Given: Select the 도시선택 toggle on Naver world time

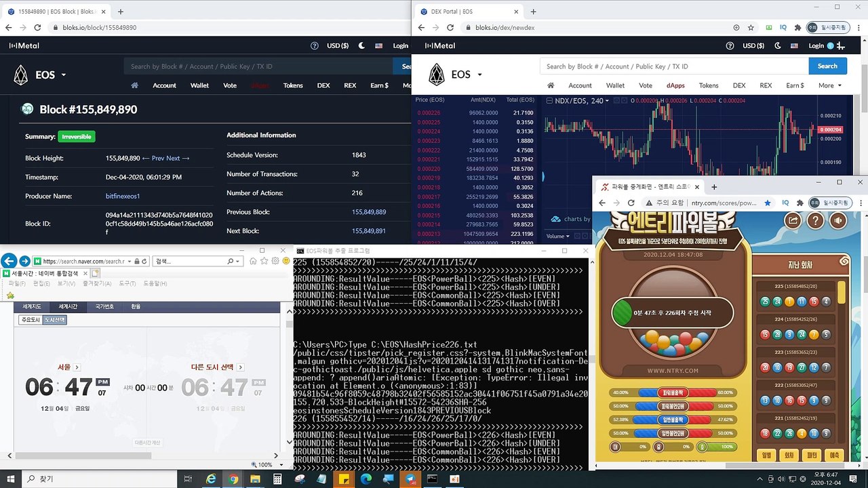Looking at the screenshot, I should point(54,320).
